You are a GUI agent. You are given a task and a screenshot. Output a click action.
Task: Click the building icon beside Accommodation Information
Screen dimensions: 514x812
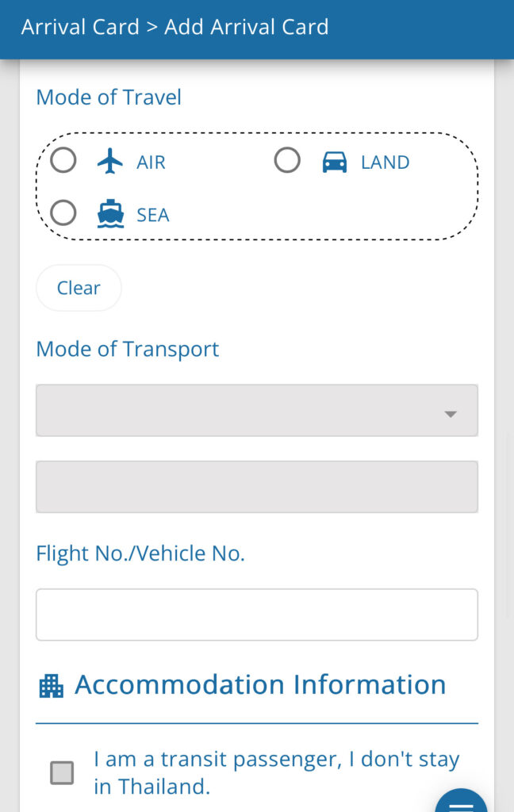coord(52,686)
